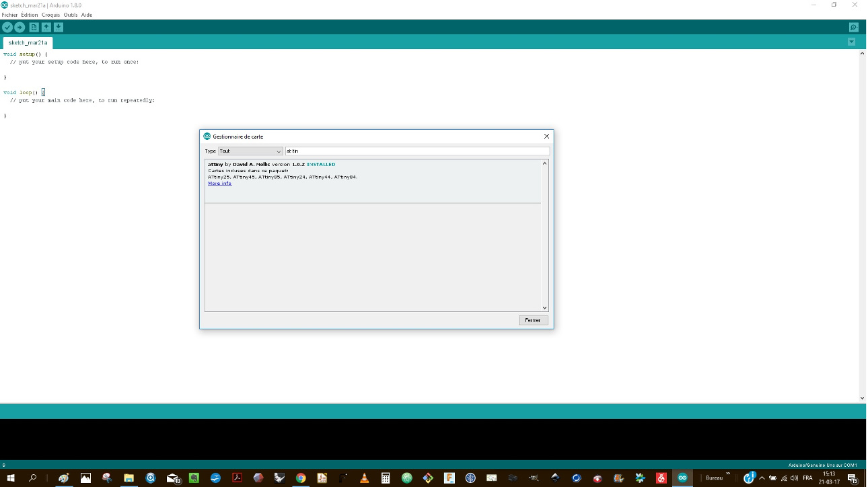The image size is (868, 487).
Task: Click the Arduino/Genuino Uno sur COM1 status text
Action: click(x=822, y=465)
